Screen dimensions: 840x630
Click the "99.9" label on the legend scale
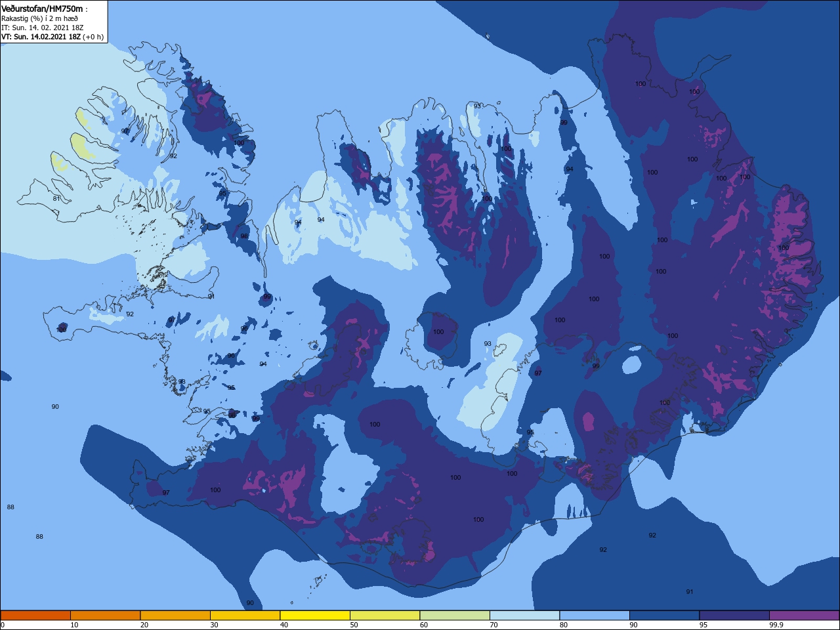click(776, 625)
